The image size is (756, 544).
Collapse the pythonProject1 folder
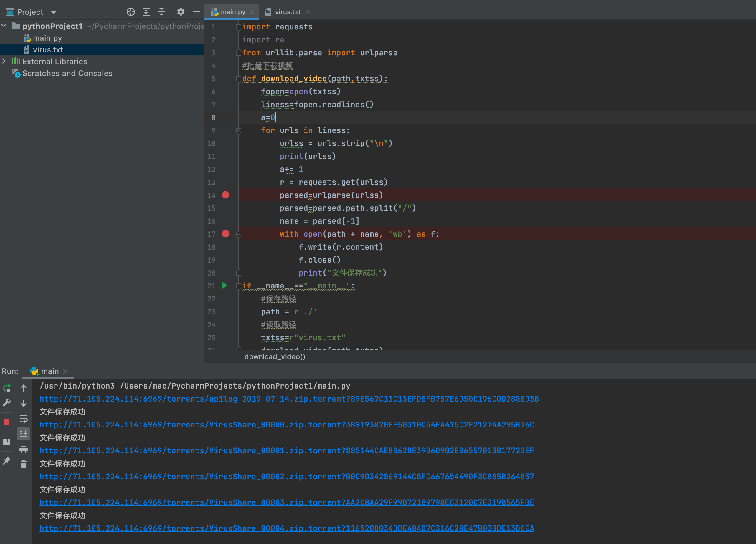[x=4, y=26]
